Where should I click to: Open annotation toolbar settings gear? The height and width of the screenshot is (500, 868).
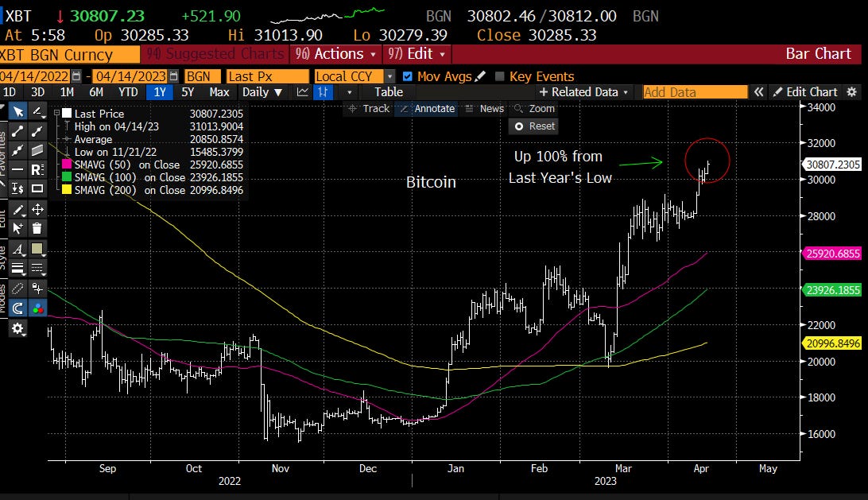[x=17, y=328]
